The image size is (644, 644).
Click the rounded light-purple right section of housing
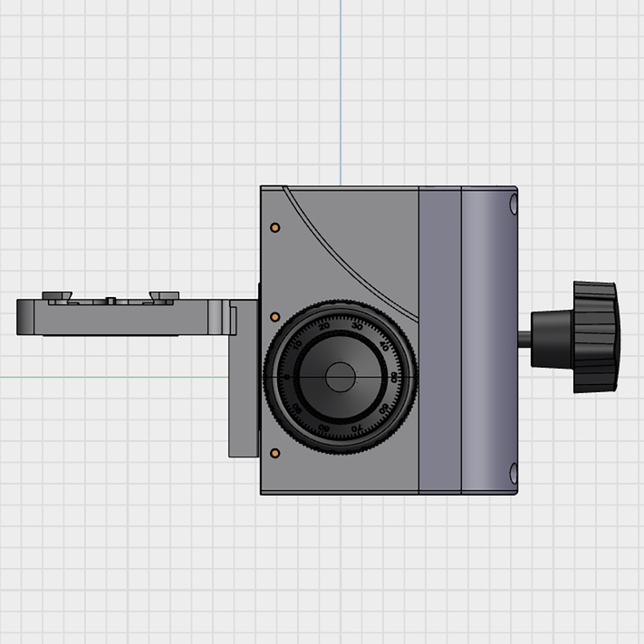[x=488, y=340]
